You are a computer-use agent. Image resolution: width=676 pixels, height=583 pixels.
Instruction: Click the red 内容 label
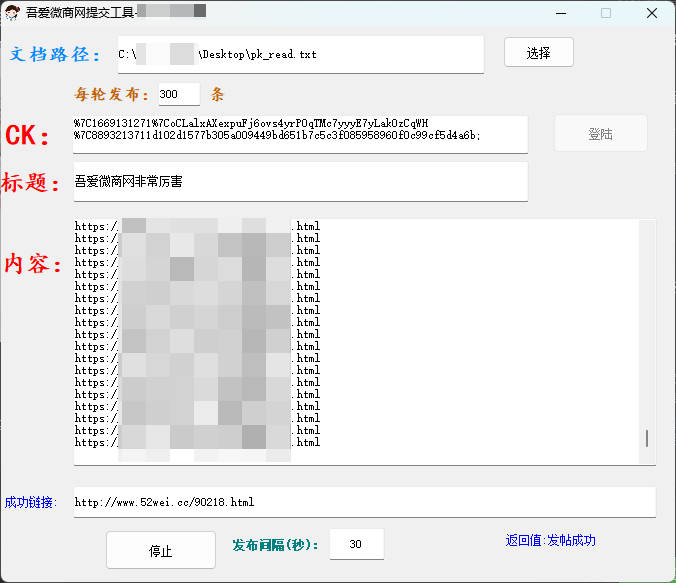(33, 264)
